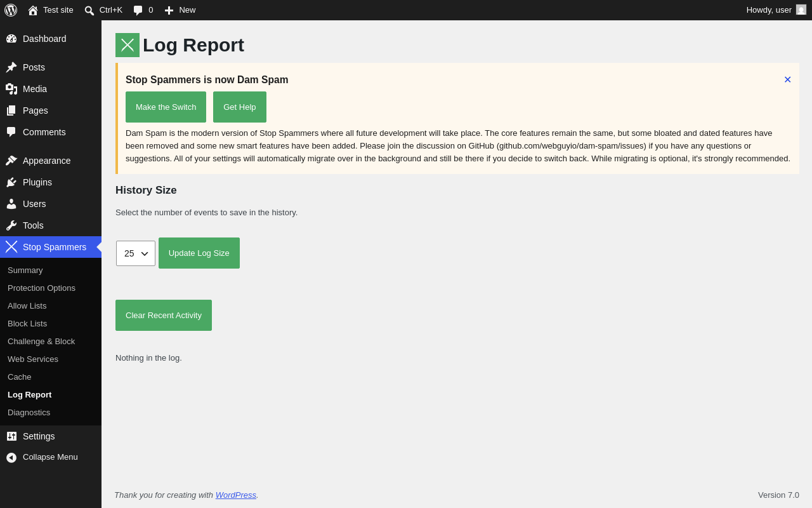The height and width of the screenshot is (508, 812).
Task: Click the Plugins plug icon
Action: (x=11, y=182)
